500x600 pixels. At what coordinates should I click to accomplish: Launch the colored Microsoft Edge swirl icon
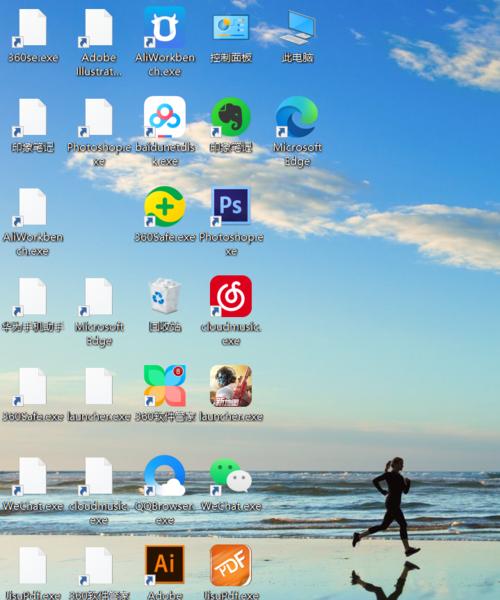[x=297, y=117]
